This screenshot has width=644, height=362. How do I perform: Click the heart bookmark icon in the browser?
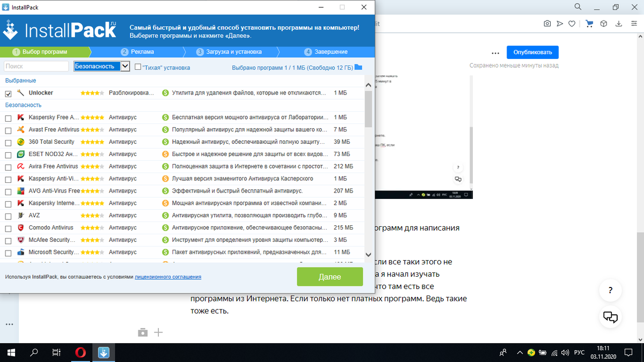[573, 24]
